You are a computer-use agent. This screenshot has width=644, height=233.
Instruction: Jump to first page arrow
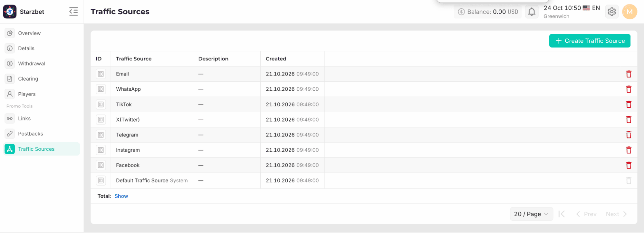coord(562,214)
